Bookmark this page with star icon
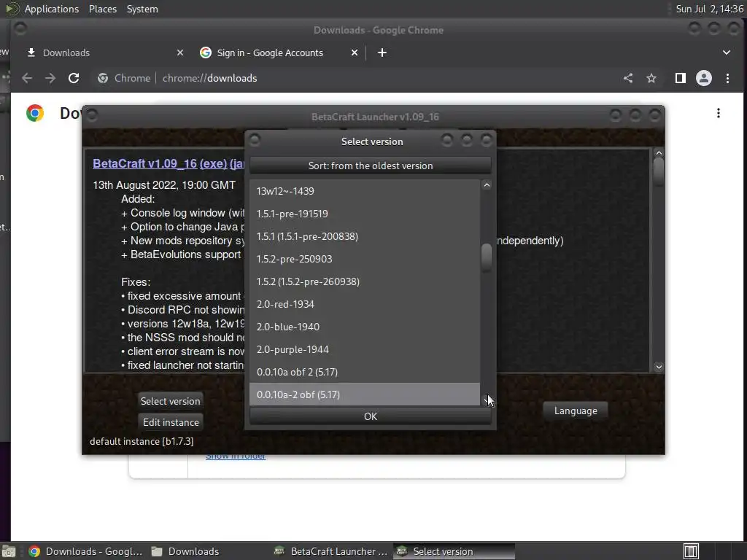 click(651, 78)
